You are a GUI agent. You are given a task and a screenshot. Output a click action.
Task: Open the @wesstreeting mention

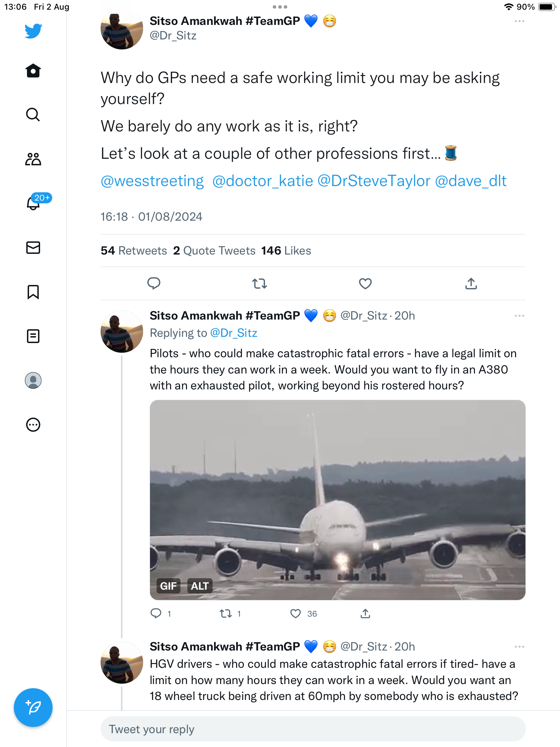tap(152, 181)
